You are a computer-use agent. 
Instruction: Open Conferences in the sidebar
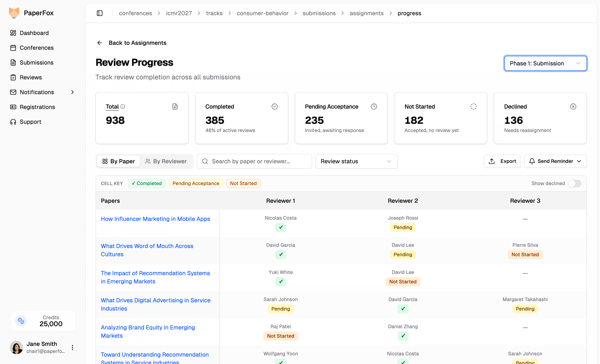tap(37, 48)
